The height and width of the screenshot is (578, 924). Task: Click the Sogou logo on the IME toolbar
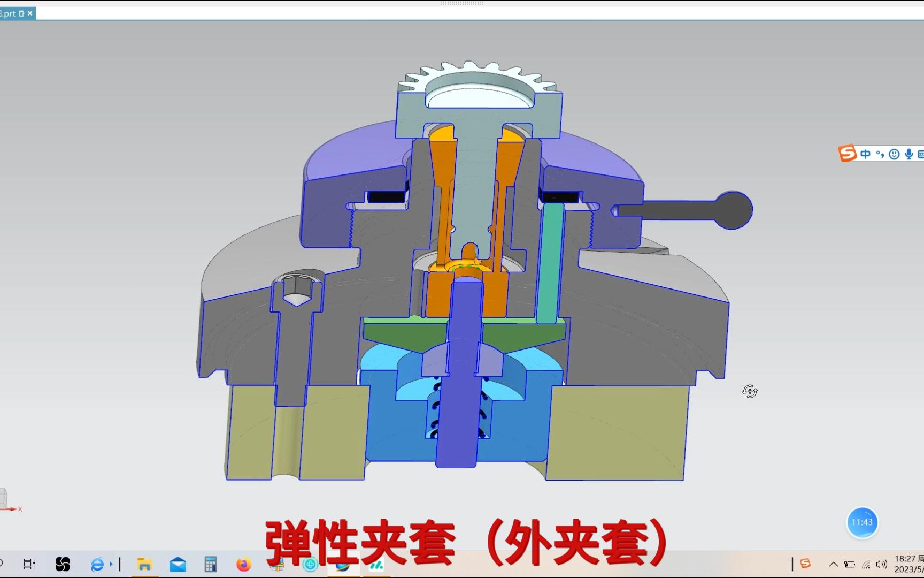848,154
